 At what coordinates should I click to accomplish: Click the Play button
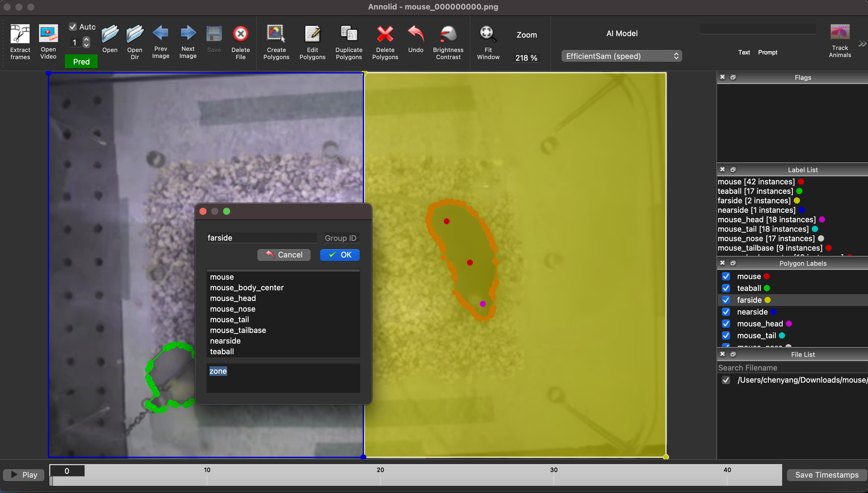point(24,475)
